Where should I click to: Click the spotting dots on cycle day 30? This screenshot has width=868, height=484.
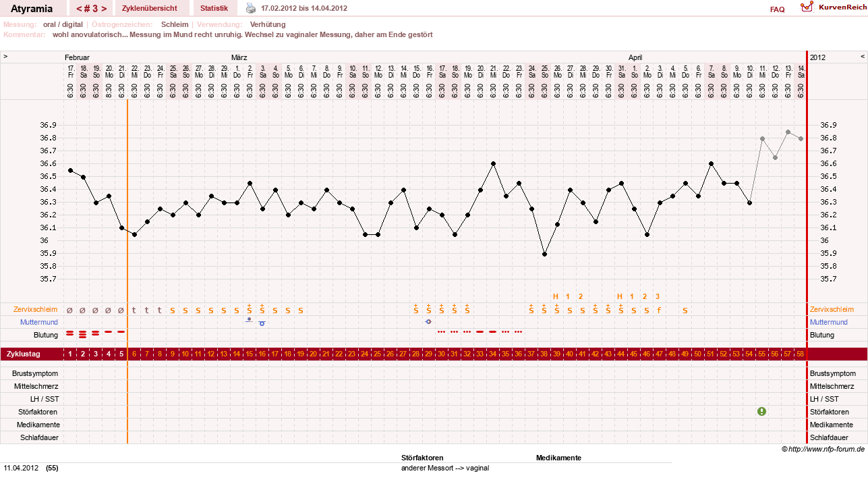pos(442,332)
